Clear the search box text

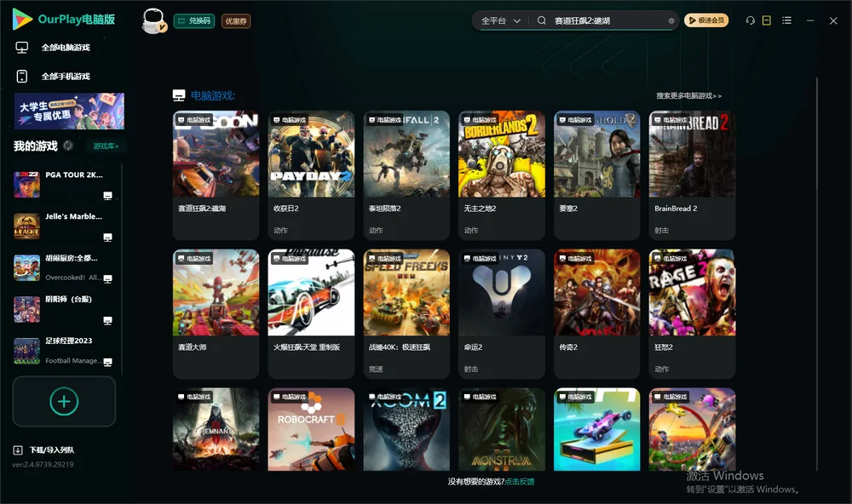pyautogui.click(x=671, y=21)
